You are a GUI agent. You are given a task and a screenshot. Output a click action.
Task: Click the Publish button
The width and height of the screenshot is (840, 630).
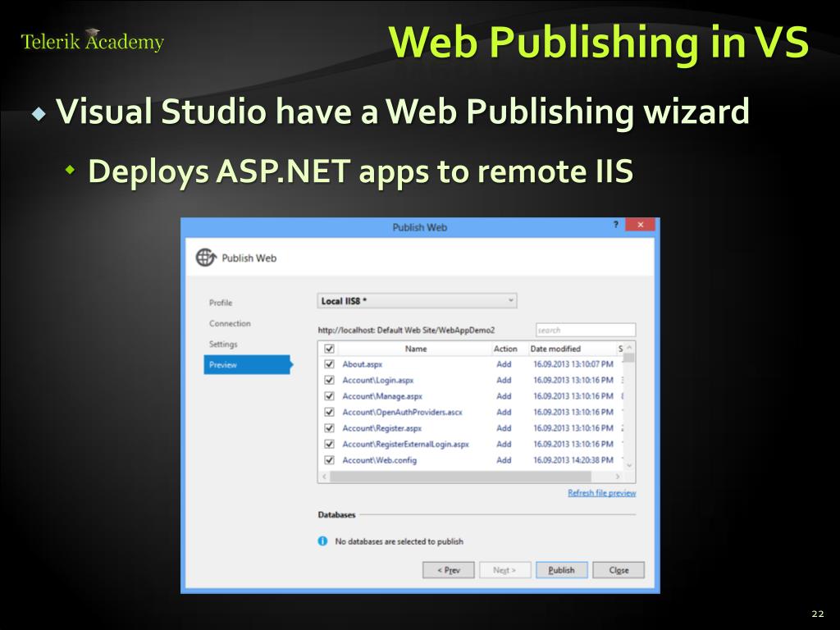[561, 570]
